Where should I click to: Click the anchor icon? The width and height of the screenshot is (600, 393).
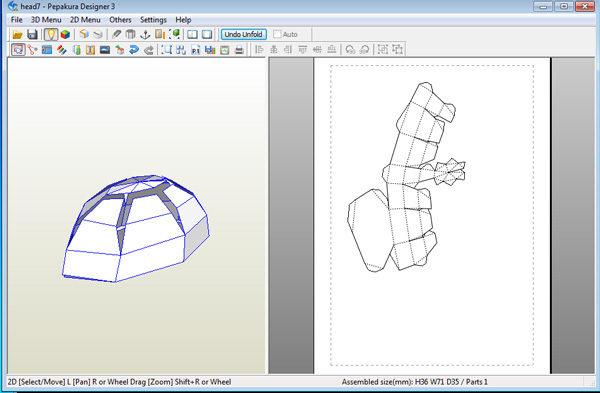coord(145,34)
